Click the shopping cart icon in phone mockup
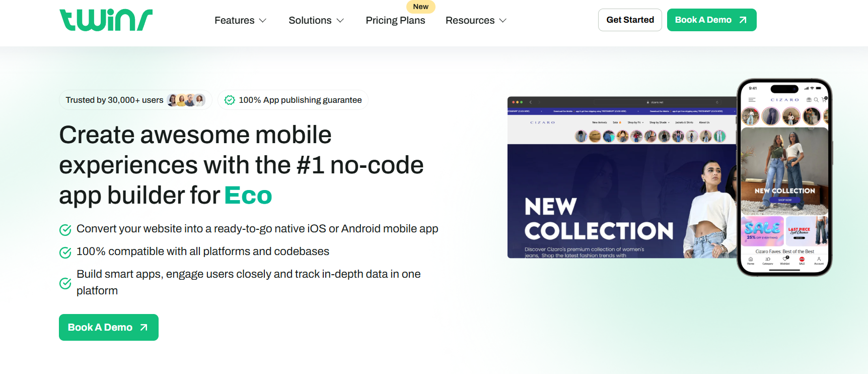868x374 pixels. 824,100
